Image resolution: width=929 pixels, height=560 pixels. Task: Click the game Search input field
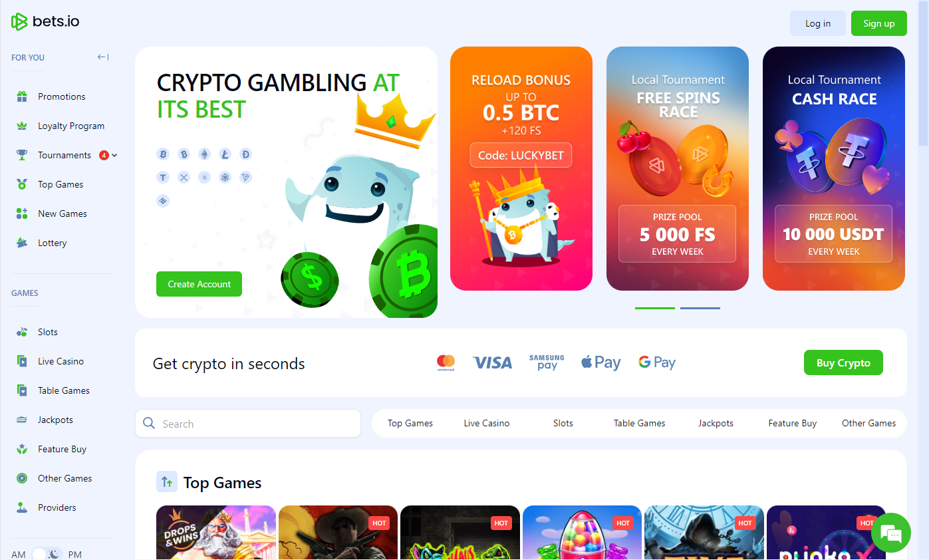(248, 424)
